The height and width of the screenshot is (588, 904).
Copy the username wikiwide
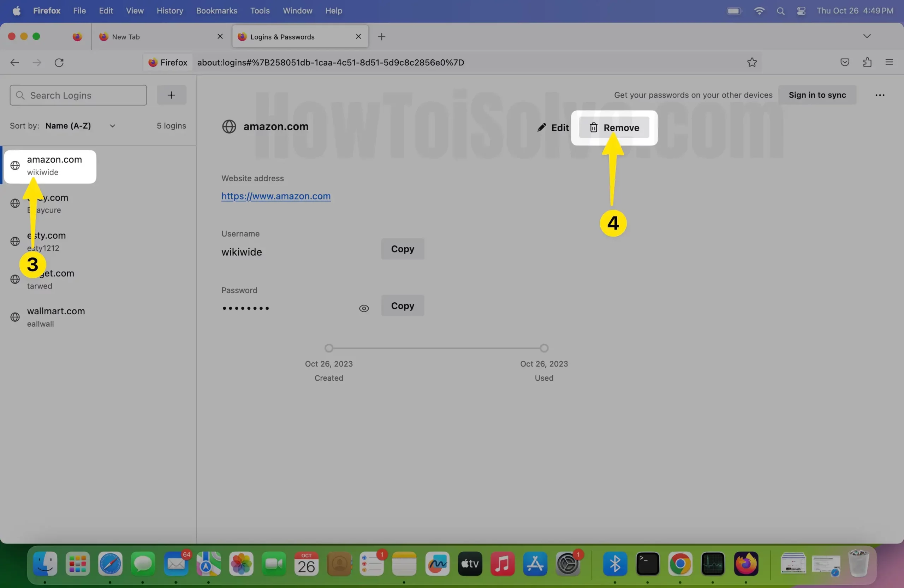pyautogui.click(x=403, y=249)
